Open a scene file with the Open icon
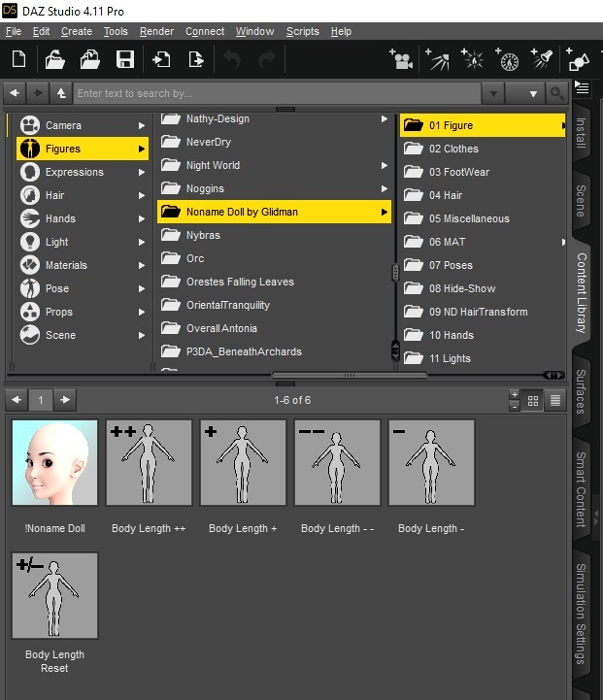 (x=55, y=59)
